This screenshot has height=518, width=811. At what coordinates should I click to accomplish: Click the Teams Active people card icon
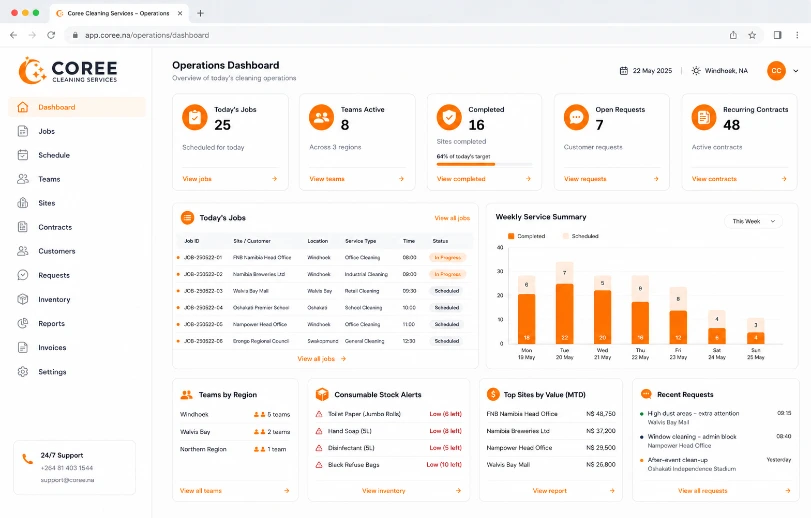pyautogui.click(x=322, y=117)
